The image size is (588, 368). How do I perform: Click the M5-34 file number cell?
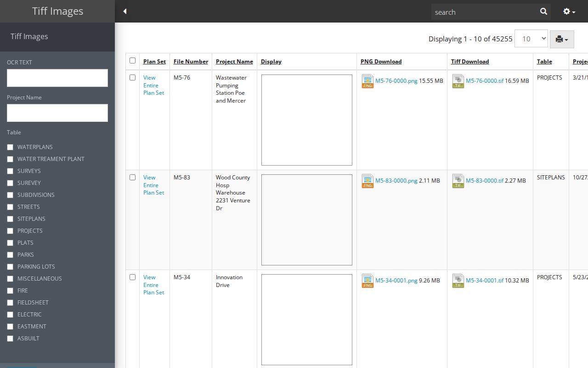(182, 277)
